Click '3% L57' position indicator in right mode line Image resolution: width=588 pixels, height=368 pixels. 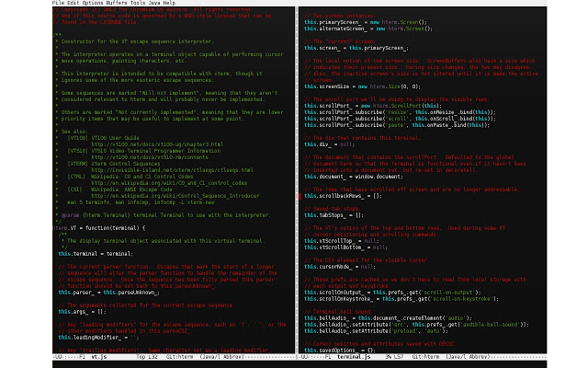coord(394,357)
